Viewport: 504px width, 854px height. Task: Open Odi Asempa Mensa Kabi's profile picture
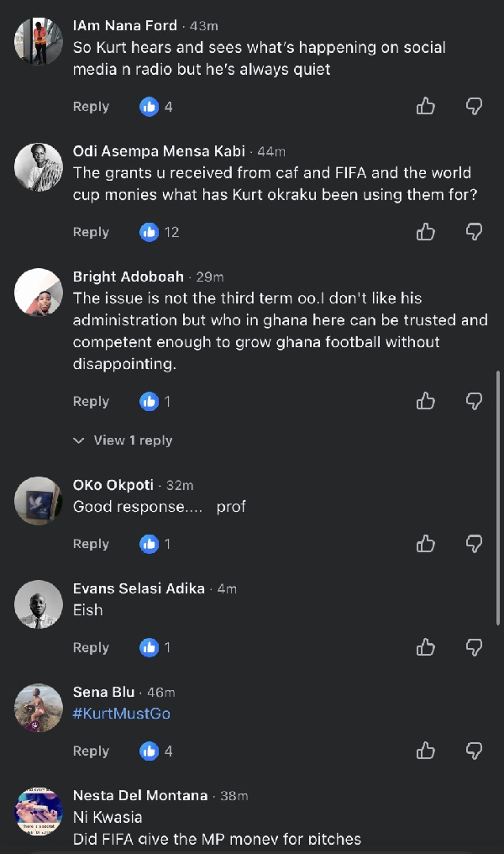[38, 167]
